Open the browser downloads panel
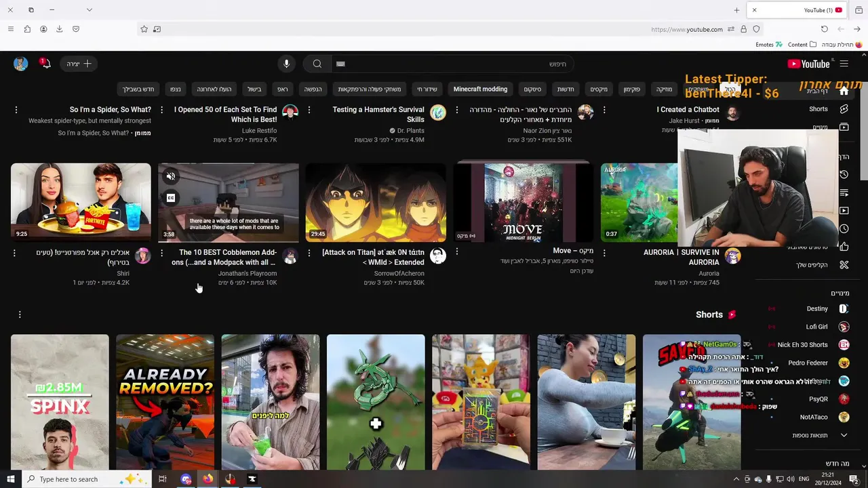The height and width of the screenshot is (488, 868). [x=60, y=29]
